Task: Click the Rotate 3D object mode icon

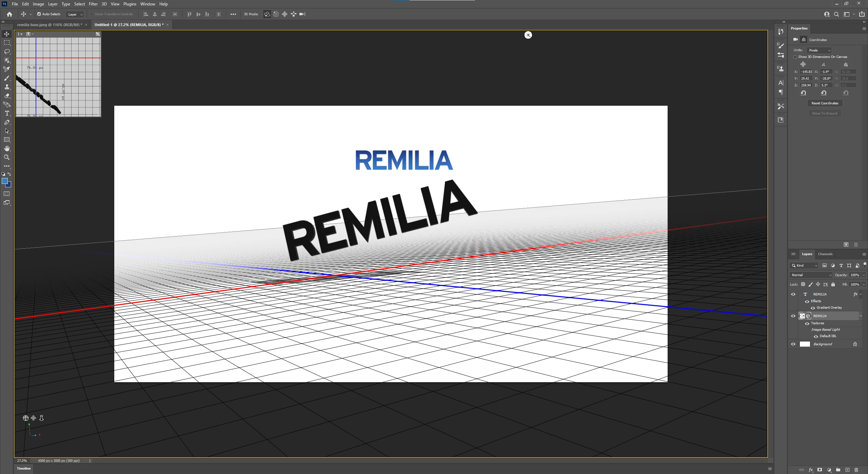Action: pos(267,14)
